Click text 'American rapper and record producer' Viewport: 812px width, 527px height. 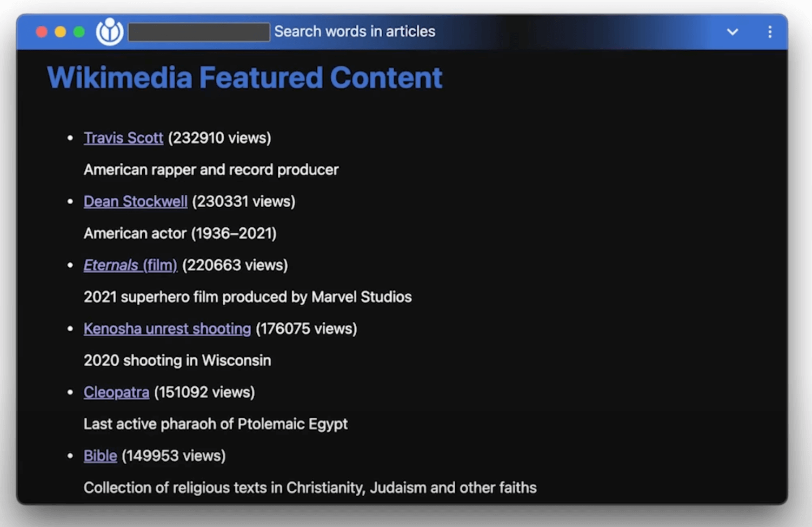pyautogui.click(x=211, y=170)
